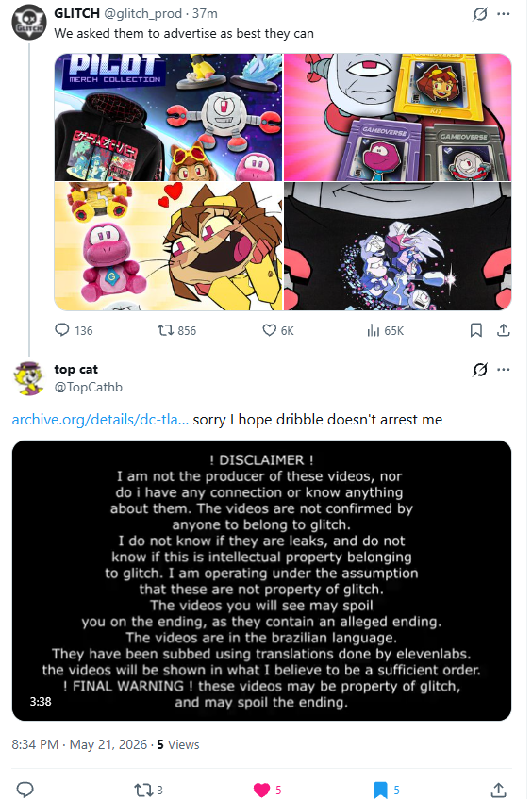Share the GLITCH tweet
The width and height of the screenshot is (532, 799).
click(504, 330)
